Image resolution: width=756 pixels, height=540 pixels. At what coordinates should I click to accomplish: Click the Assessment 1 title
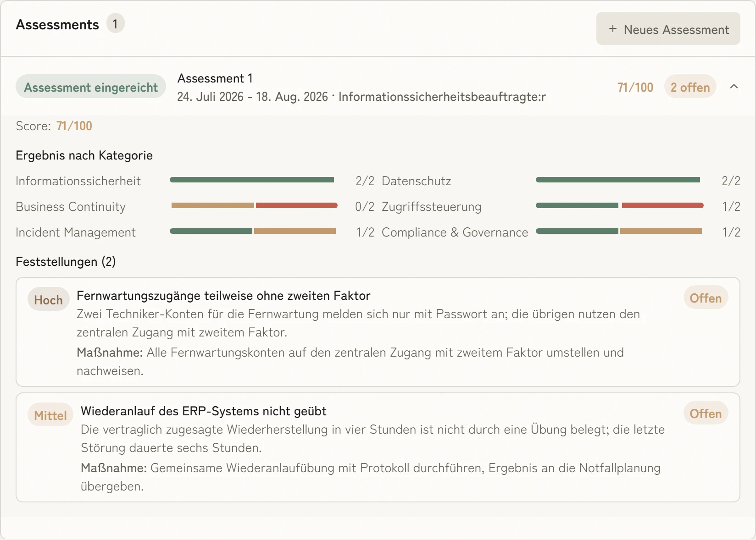215,78
